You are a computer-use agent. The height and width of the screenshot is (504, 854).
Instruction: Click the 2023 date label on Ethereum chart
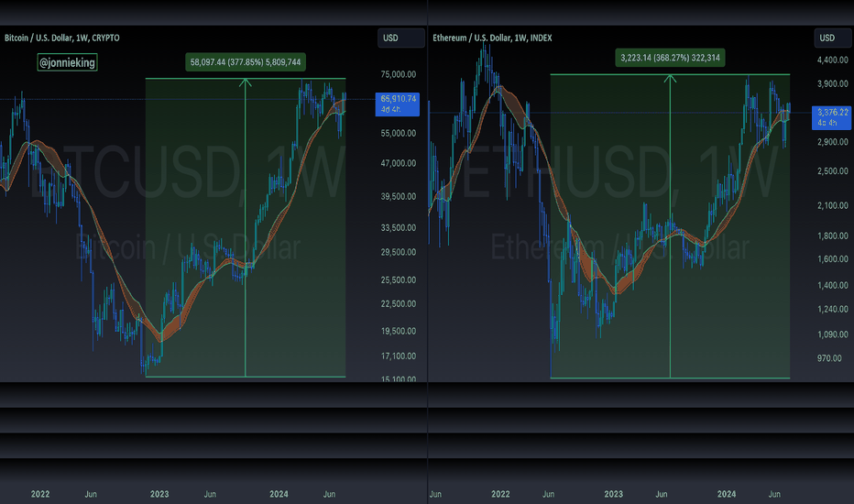pos(613,494)
